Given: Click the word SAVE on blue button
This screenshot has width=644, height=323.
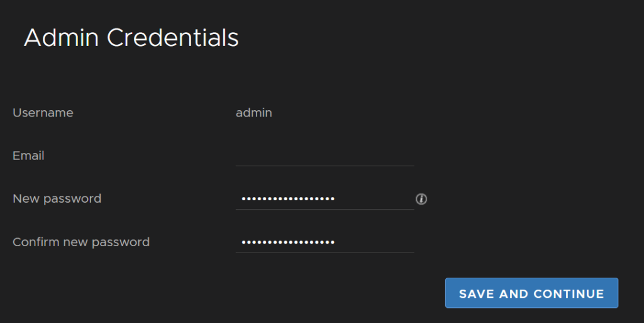Looking at the screenshot, I should pos(477,294).
